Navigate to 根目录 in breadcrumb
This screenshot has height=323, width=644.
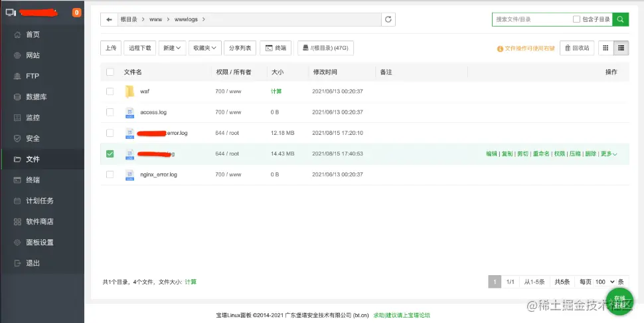tap(129, 19)
